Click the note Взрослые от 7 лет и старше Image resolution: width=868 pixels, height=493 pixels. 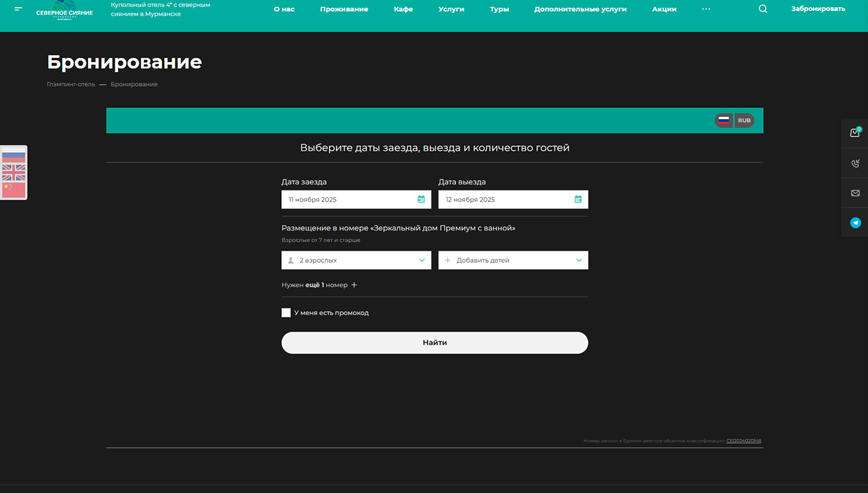(321, 240)
